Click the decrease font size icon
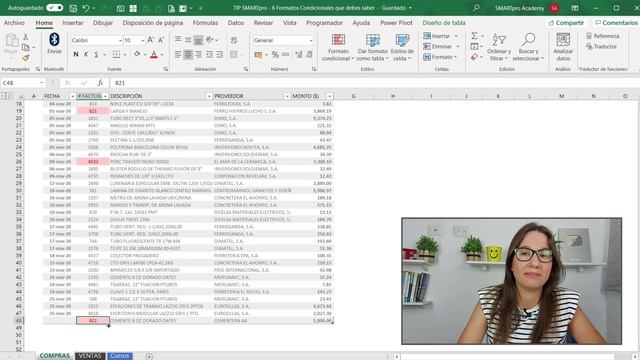 coord(161,40)
